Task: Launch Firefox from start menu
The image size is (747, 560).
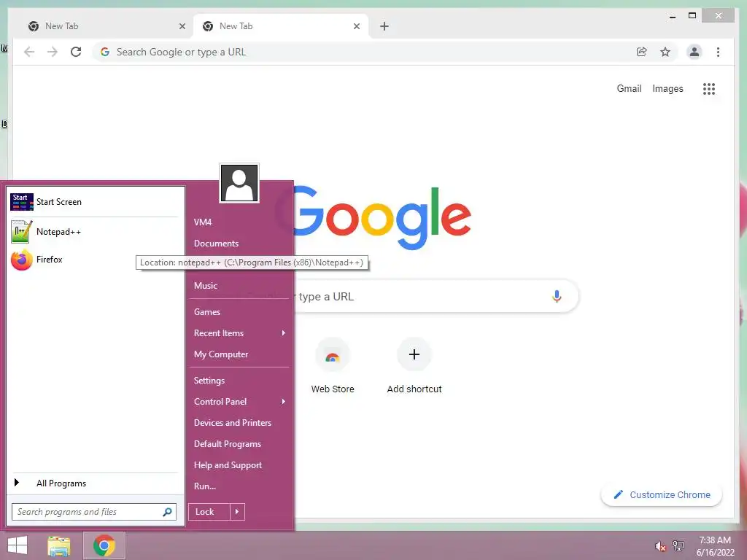Action: tap(94, 260)
